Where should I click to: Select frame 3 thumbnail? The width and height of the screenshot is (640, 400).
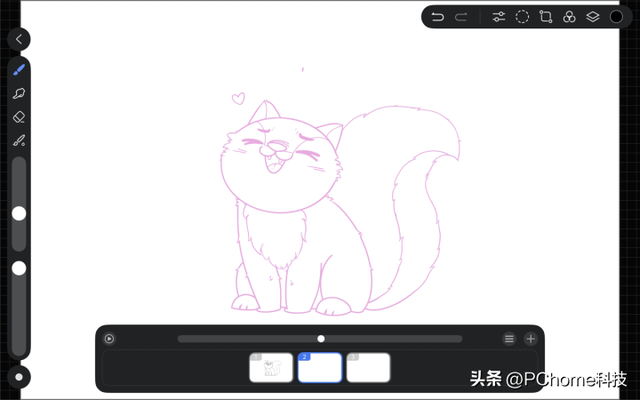[368, 367]
